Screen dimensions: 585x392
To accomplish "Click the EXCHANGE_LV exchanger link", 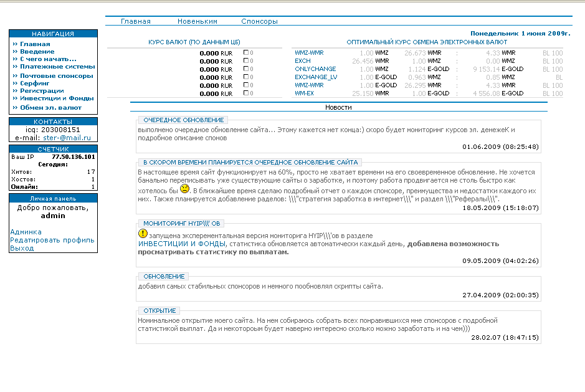I will 316,77.
